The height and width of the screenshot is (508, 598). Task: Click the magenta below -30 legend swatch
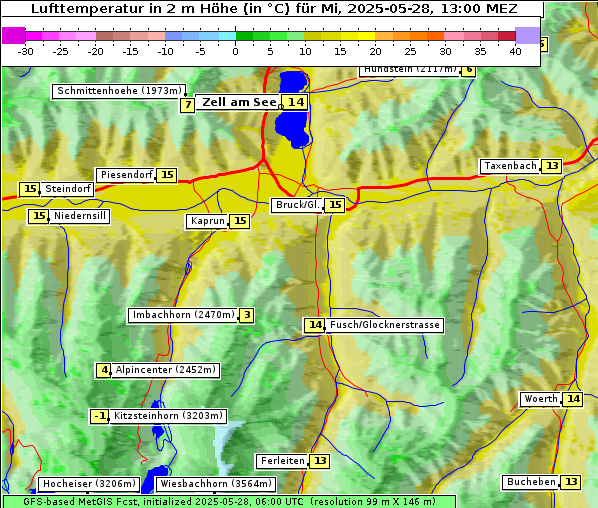pyautogui.click(x=13, y=35)
